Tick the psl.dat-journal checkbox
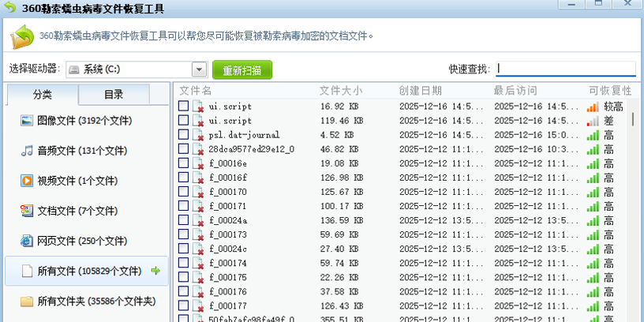 pos(184,134)
